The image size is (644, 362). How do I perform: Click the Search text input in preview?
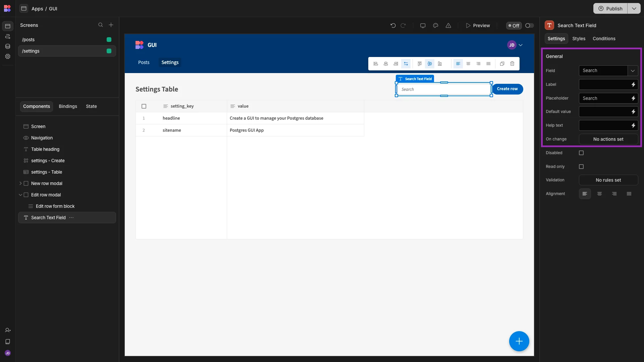coord(444,89)
